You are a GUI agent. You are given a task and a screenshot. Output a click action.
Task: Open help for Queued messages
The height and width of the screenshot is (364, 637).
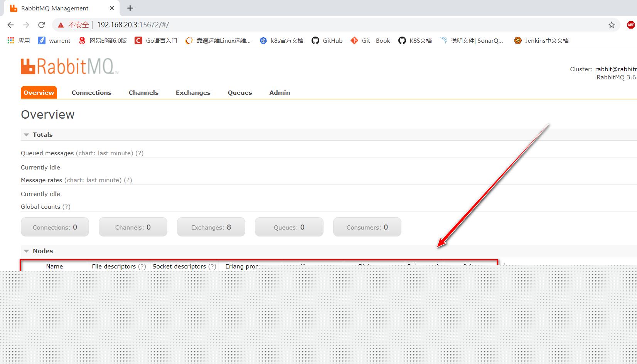(139, 153)
